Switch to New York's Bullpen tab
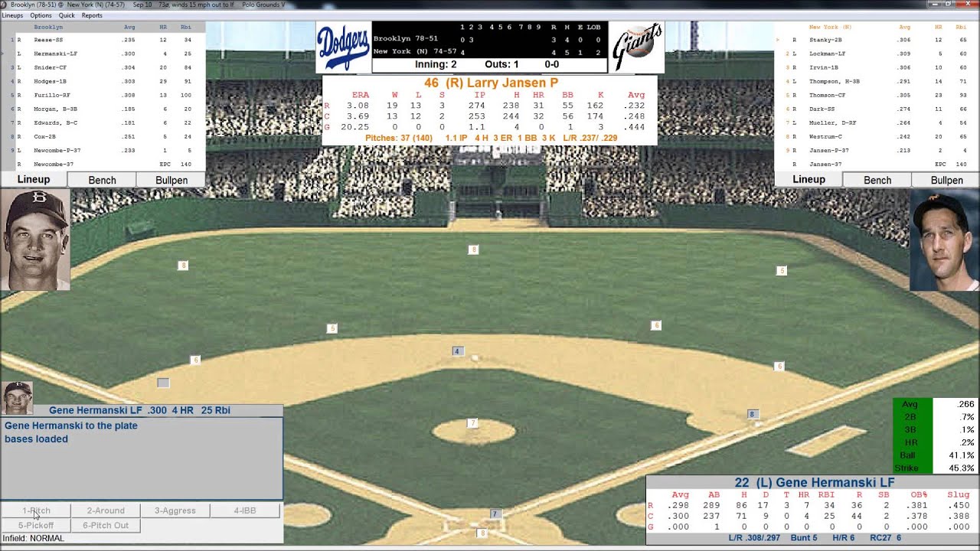The height and width of the screenshot is (551, 980). 947,180
